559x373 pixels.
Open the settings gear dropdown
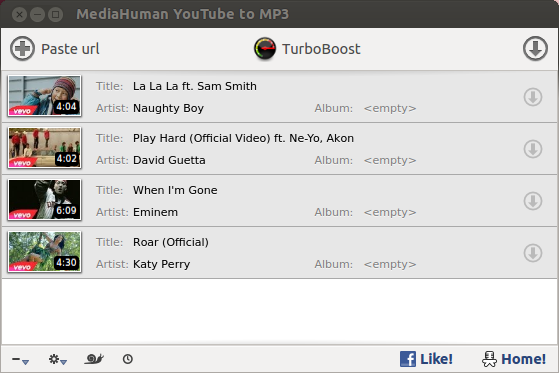[x=57, y=359]
